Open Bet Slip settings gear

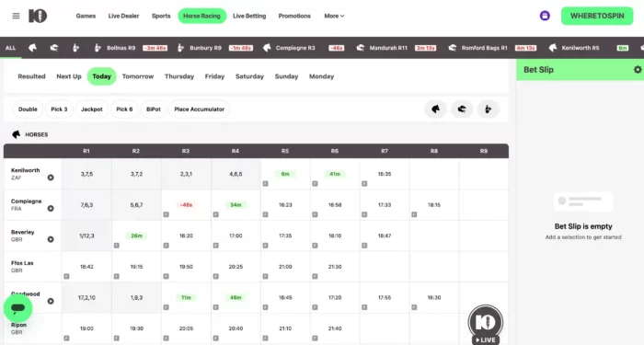[638, 70]
